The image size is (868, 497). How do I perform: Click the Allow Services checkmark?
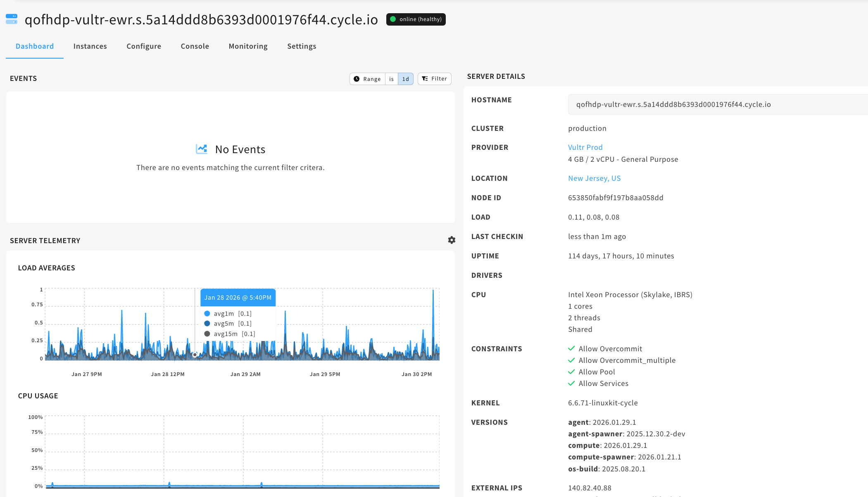(x=571, y=383)
